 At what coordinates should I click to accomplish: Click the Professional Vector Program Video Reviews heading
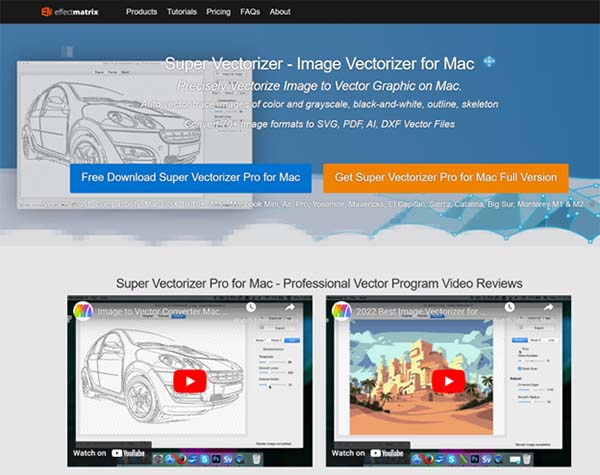[319, 284]
